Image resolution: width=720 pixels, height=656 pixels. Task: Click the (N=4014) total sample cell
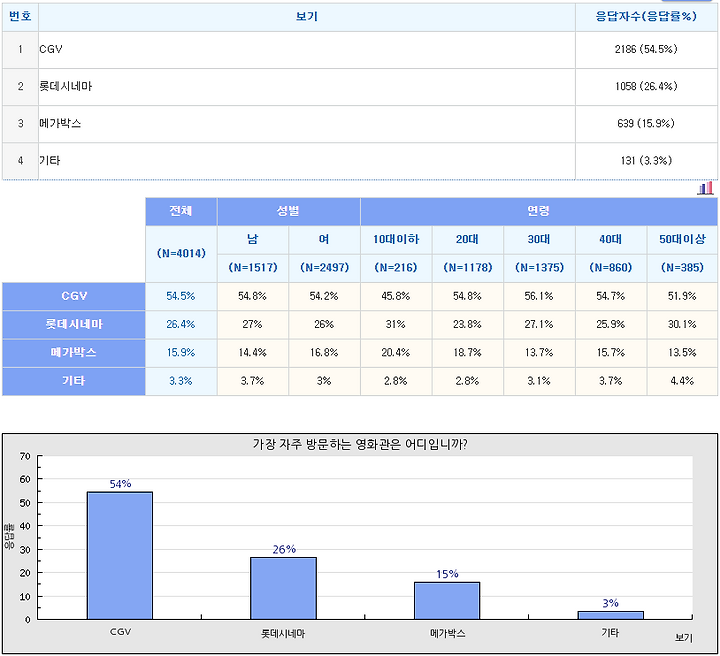(181, 254)
